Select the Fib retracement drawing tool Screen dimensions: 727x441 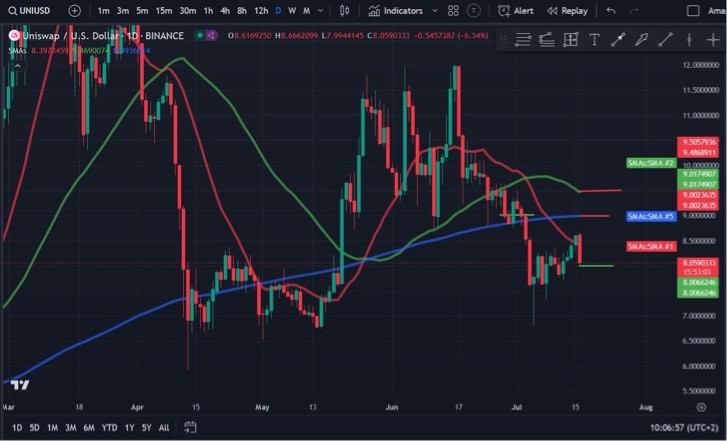pos(547,40)
